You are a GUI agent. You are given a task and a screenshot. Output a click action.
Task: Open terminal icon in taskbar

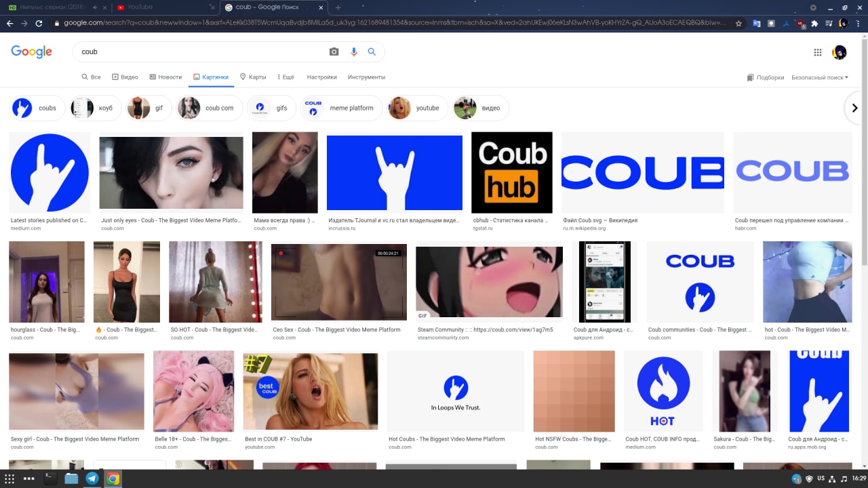[x=50, y=479]
